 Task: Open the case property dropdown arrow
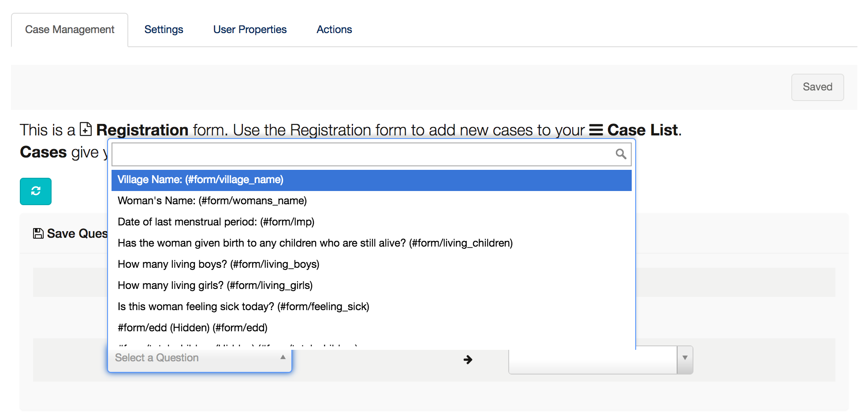click(x=685, y=358)
